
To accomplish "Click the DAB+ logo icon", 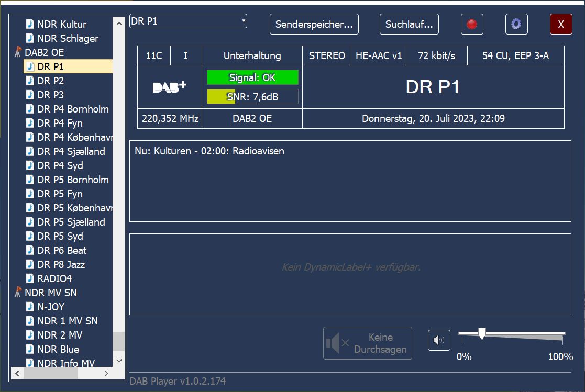I will [169, 87].
